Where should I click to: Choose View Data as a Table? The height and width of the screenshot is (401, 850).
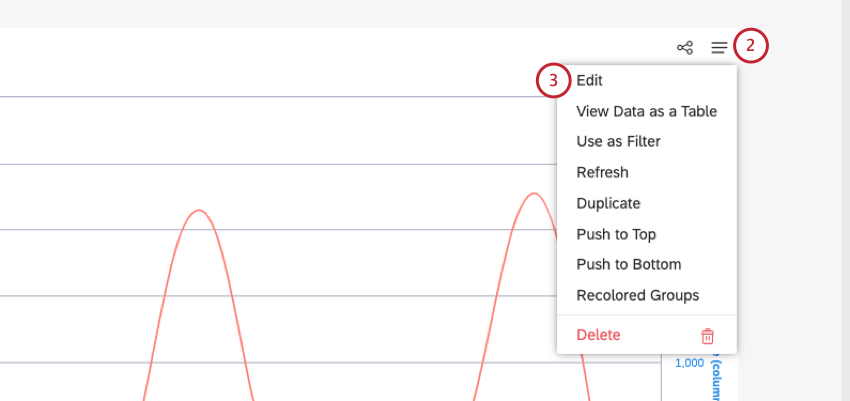[x=646, y=112]
